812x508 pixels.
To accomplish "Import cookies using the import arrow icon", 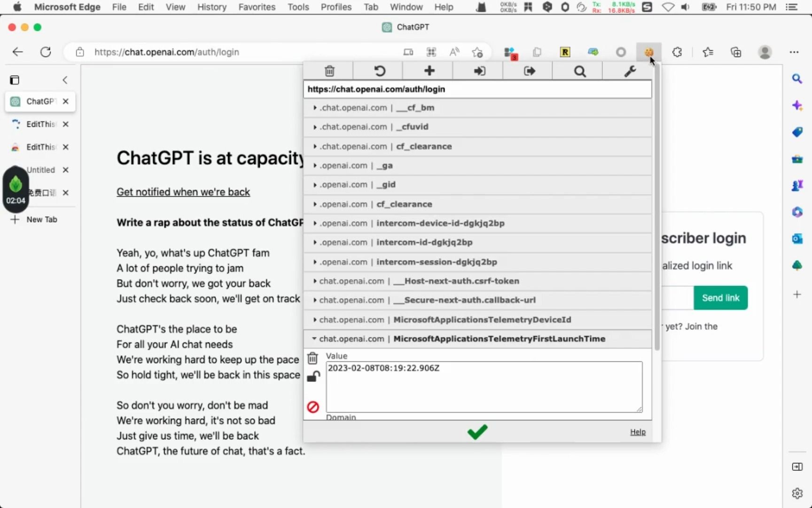I will click(479, 71).
